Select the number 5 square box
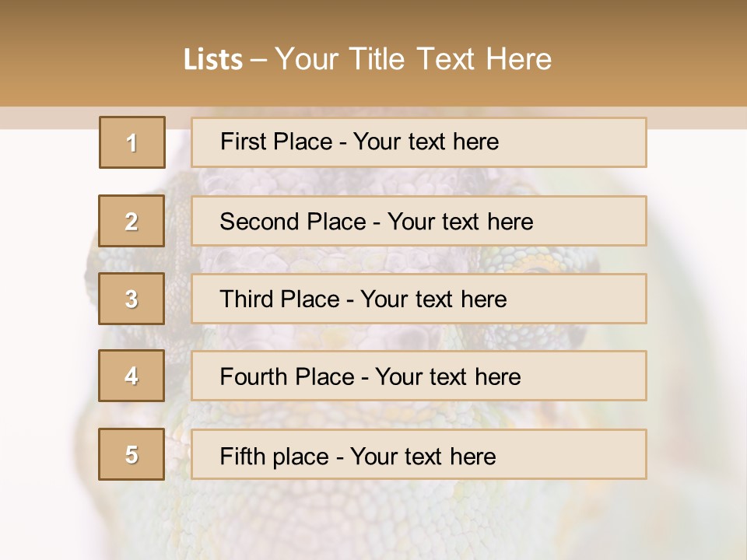The height and width of the screenshot is (560, 747). click(132, 454)
